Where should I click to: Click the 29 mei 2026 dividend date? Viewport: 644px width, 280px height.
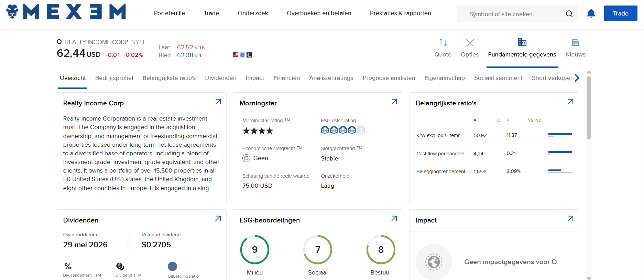[x=85, y=245]
